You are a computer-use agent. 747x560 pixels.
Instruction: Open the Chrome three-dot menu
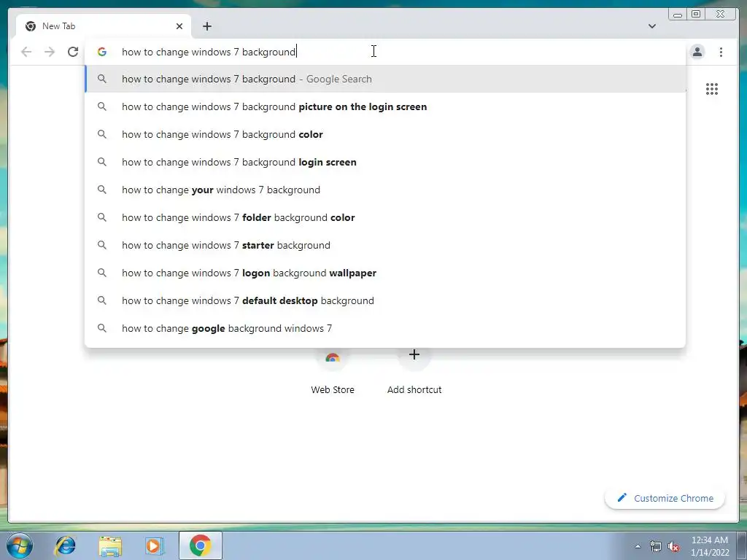(x=721, y=52)
